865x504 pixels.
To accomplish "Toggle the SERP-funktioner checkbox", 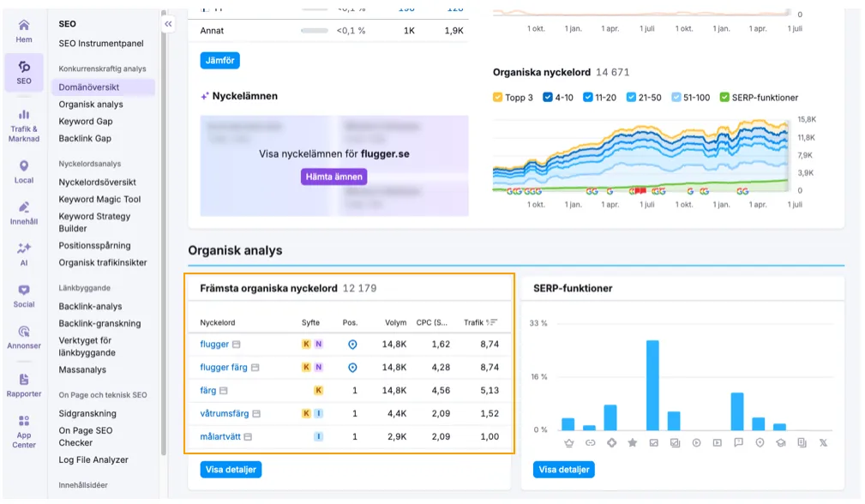I will tap(724, 98).
